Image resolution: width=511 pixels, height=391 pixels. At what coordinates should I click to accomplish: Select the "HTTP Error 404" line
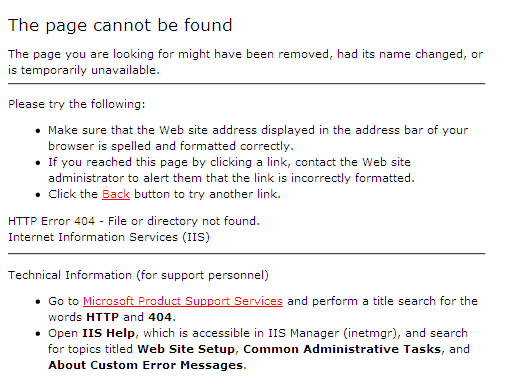134,221
